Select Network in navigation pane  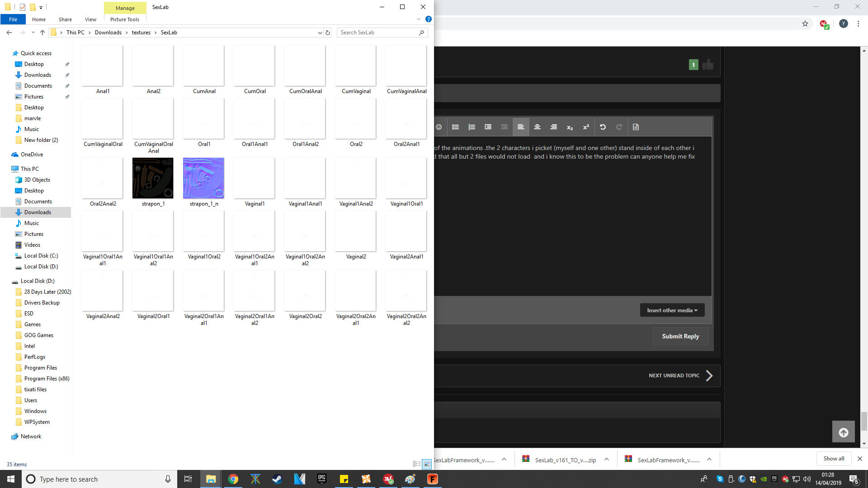(x=31, y=436)
